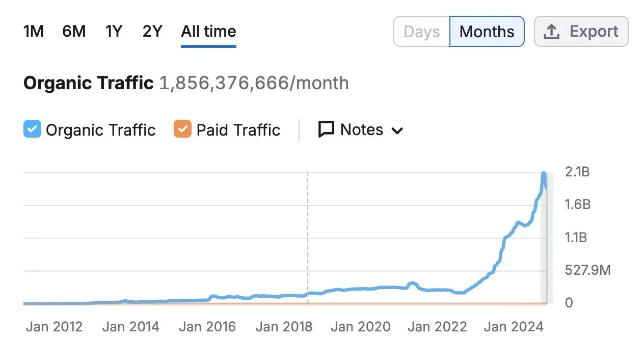
Task: Click the Paid Traffic orange checkmark icon
Action: coord(182,129)
